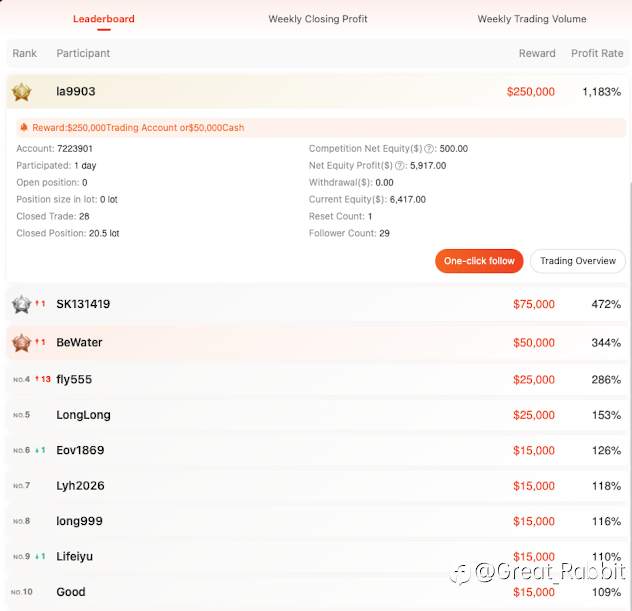
Task: Click the $50,000 reward for BeWater
Action: (534, 343)
